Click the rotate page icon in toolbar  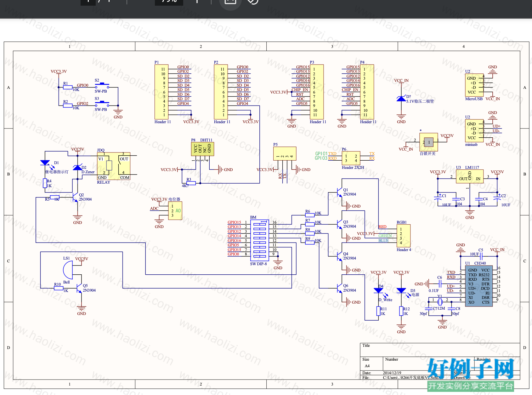[x=252, y=1]
